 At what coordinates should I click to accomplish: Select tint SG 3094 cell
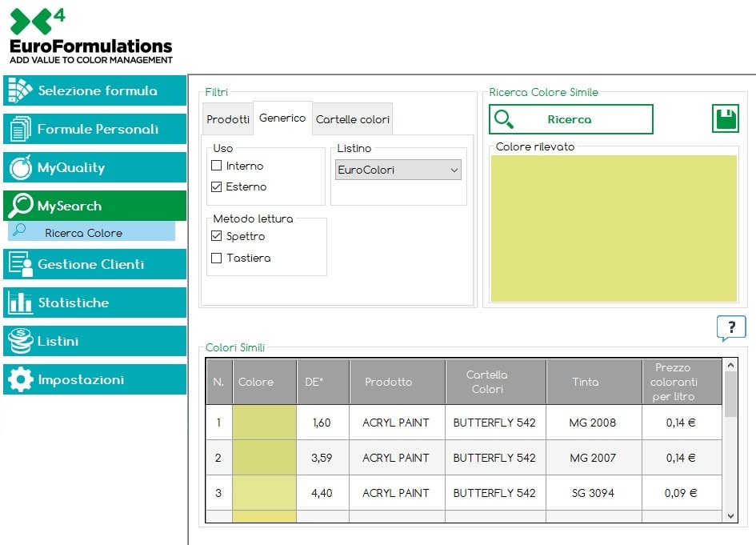594,493
